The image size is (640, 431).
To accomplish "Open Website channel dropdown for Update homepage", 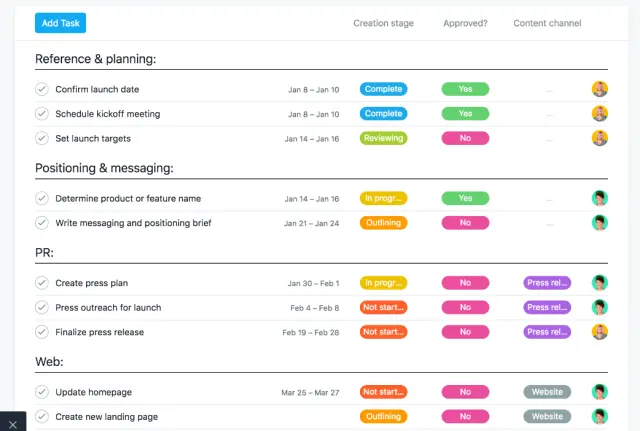I will click(547, 392).
